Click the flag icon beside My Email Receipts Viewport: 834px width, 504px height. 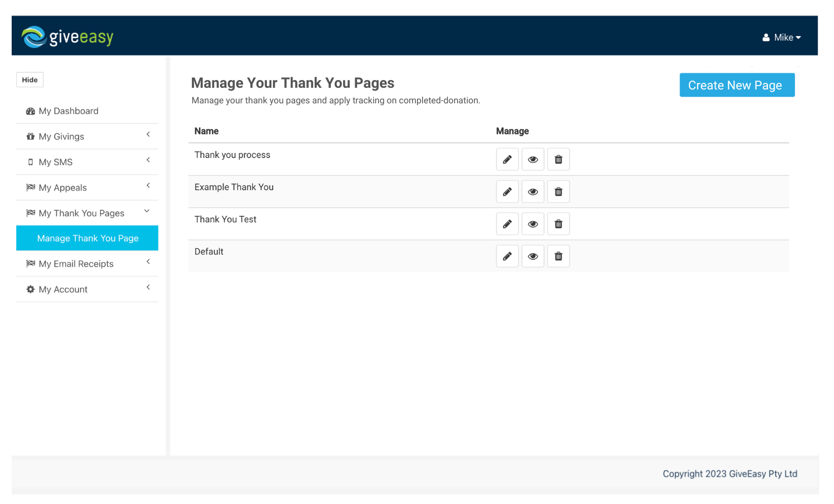(x=31, y=264)
